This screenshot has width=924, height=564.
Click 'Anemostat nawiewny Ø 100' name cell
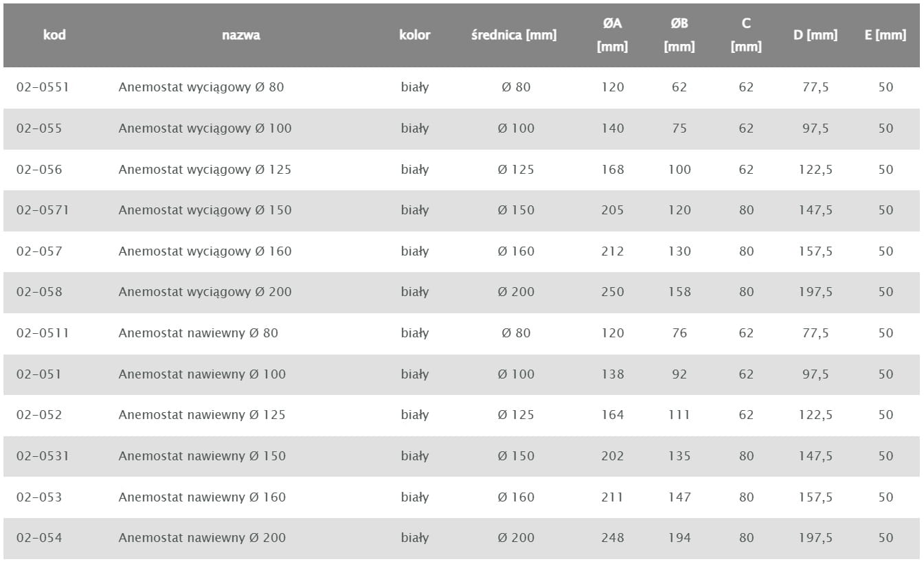coord(202,374)
